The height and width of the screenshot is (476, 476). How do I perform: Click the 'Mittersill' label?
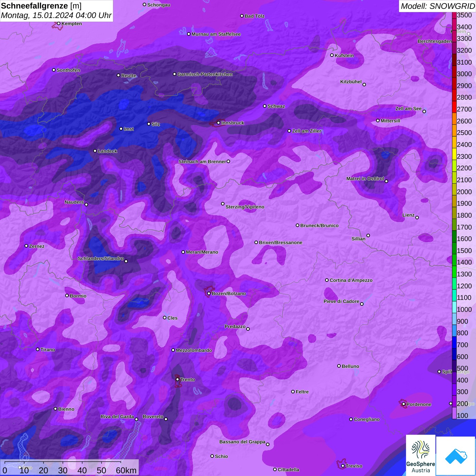390,121
